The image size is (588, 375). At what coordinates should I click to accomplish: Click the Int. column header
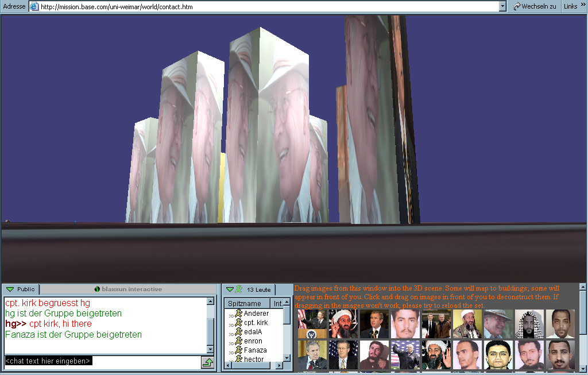coord(278,303)
